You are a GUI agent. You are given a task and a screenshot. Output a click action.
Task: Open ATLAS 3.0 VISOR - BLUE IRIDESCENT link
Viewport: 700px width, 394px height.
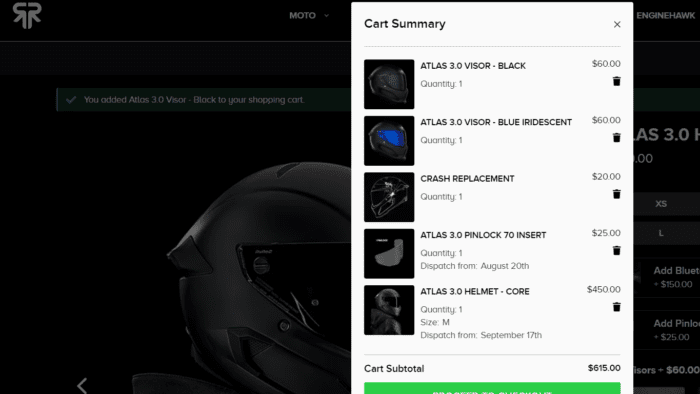pos(496,122)
